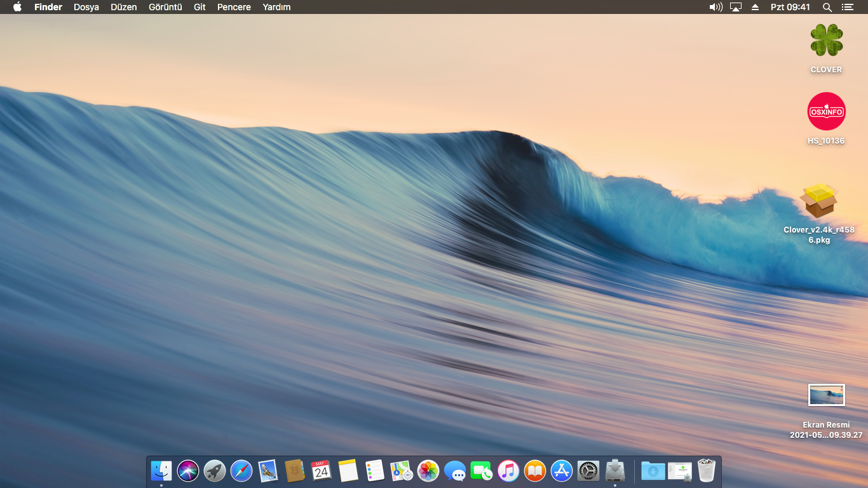868x488 pixels.
Task: Click the document stack next to Trash
Action: point(680,471)
